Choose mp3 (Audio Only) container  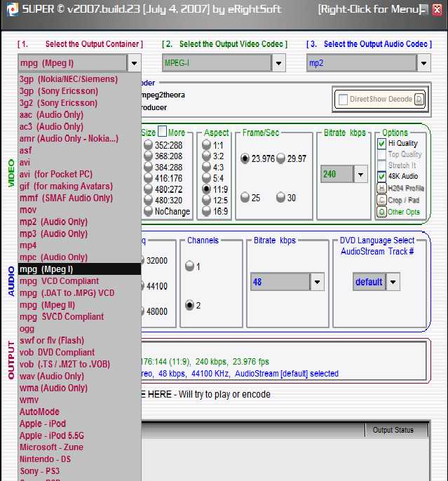tap(79, 233)
